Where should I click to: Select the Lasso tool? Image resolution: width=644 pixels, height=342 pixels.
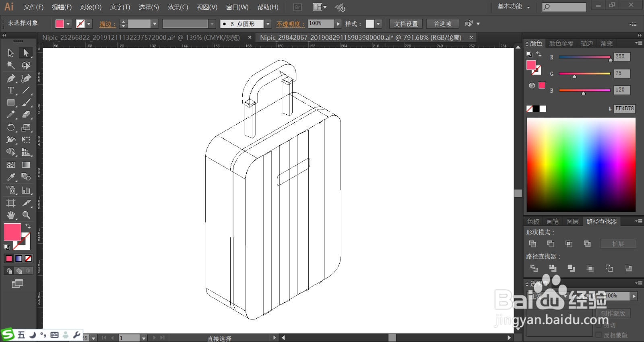(x=26, y=65)
